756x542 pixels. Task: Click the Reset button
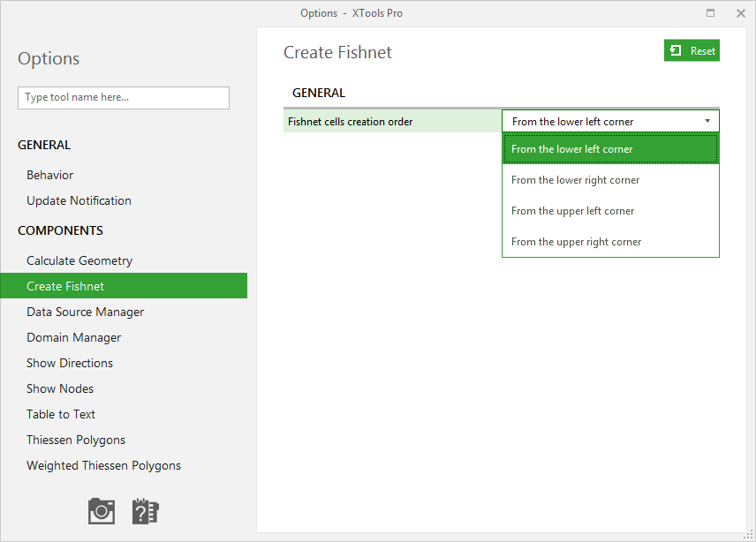(692, 50)
